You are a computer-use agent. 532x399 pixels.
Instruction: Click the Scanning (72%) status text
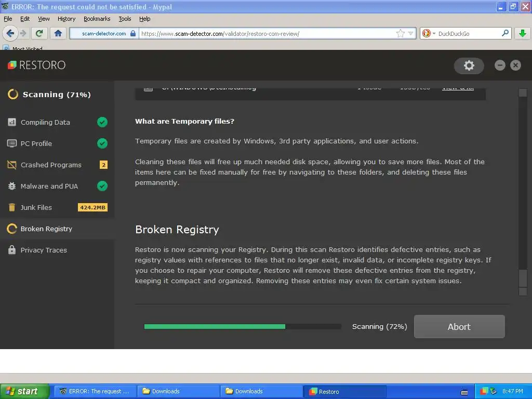380,326
